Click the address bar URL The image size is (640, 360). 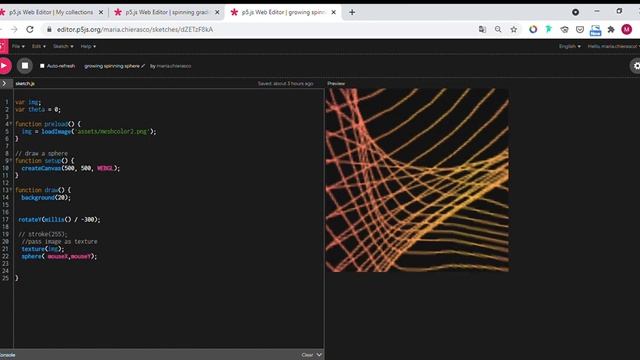coord(135,29)
